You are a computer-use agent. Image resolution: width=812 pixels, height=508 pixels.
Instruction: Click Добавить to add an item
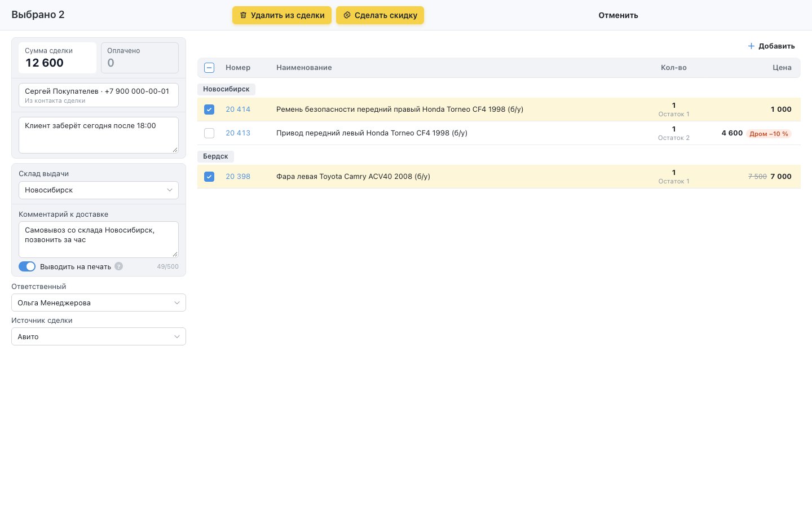point(771,46)
